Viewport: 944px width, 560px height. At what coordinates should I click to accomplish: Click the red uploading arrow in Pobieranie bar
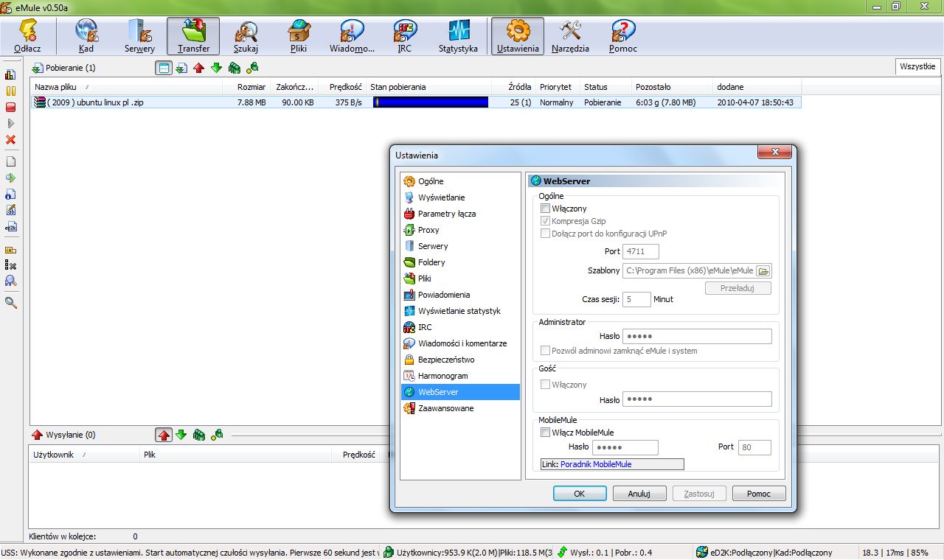[198, 68]
